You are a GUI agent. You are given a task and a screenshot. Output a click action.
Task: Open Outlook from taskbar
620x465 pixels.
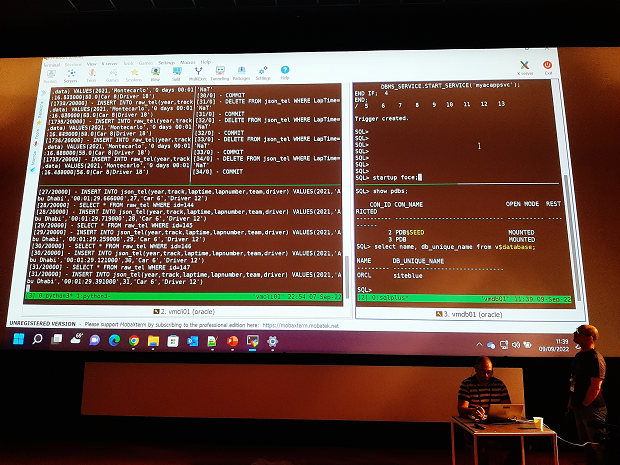point(193,341)
